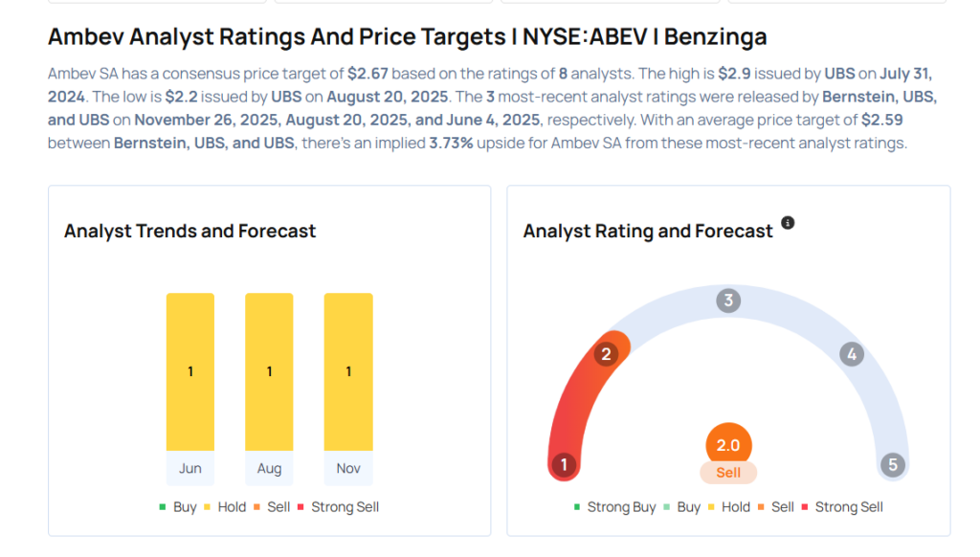Click the orange 2.0 rating circle
The width and height of the screenshot is (980, 557).
coord(728,445)
